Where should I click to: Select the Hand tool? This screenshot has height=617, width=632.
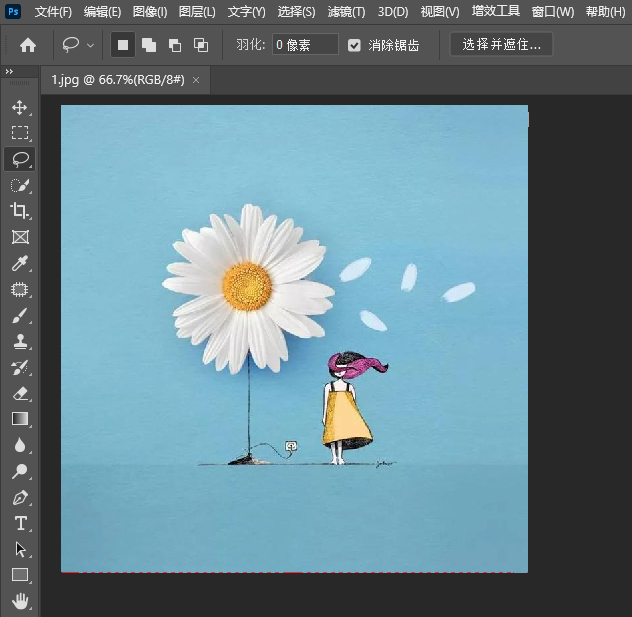(19, 601)
